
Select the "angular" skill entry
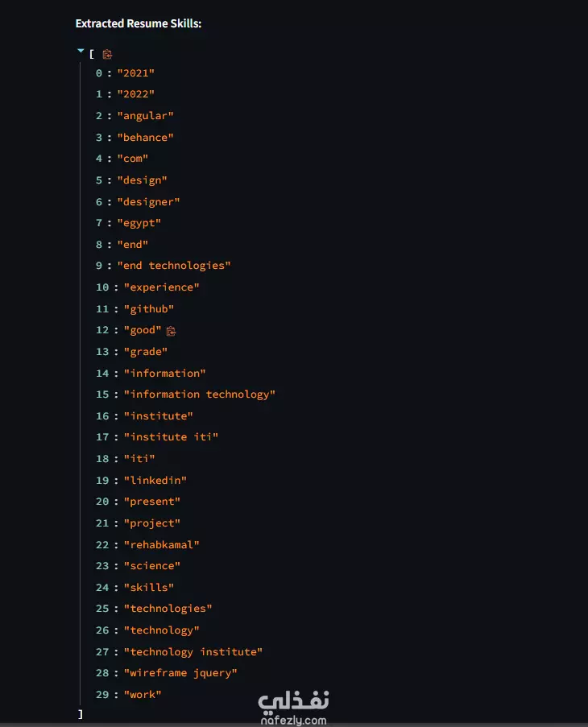tap(145, 116)
